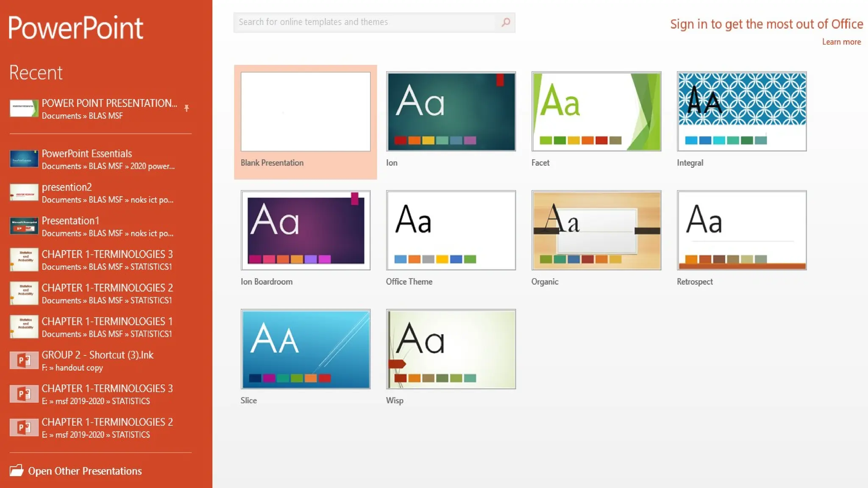Choose the Ion theme template
Screen dimensions: 868x488
[x=451, y=112]
